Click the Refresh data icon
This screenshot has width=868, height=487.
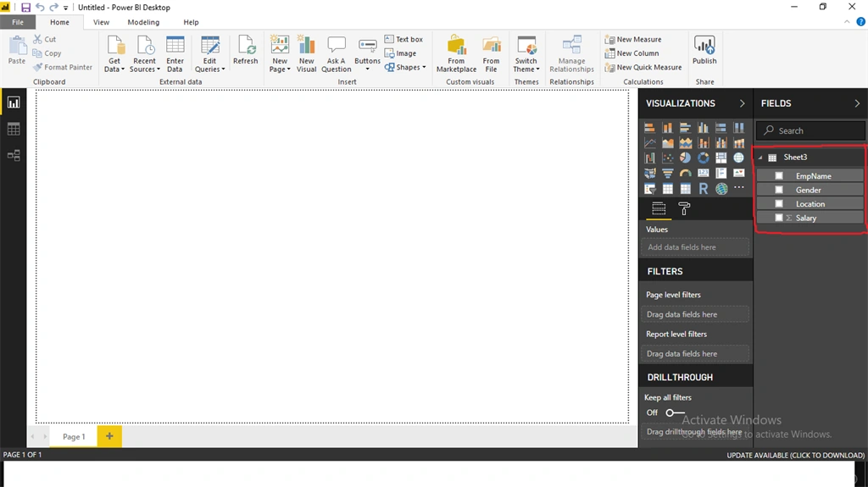(245, 50)
